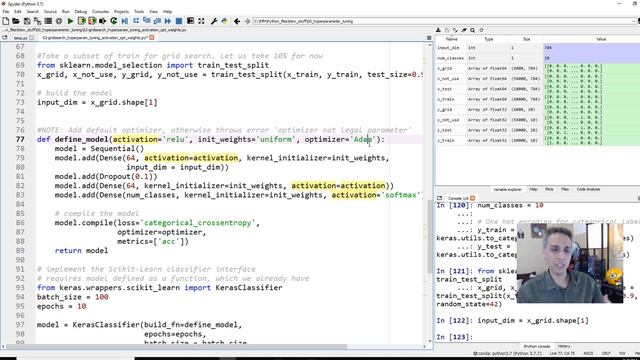Start debugging the file

click(x=124, y=21)
